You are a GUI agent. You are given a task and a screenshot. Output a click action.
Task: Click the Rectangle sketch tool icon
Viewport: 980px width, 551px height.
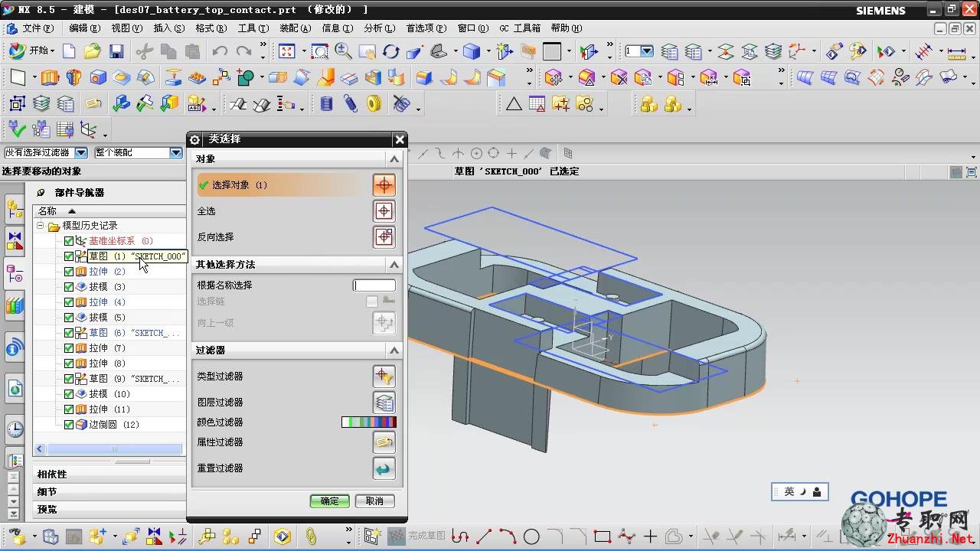pyautogui.click(x=602, y=536)
